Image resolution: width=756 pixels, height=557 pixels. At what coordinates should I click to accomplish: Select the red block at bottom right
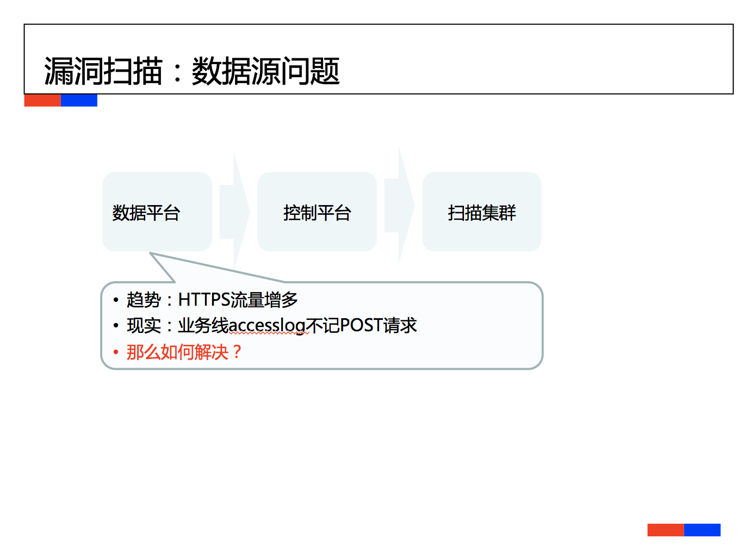(665, 530)
